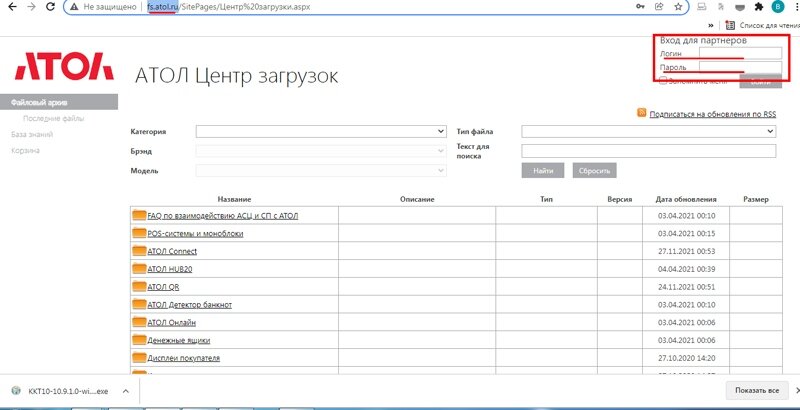Click the 'Дата обновления' column header

686,199
